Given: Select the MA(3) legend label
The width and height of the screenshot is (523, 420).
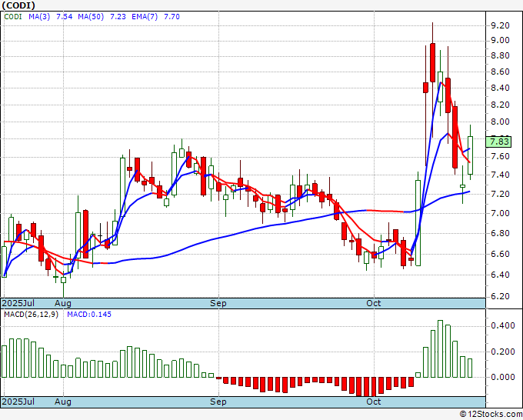Looking at the screenshot, I should point(39,17).
